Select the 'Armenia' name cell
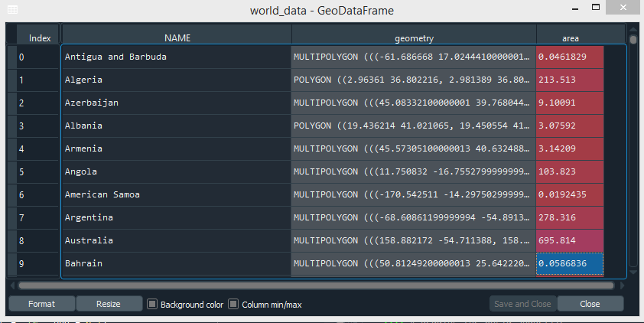 pos(176,148)
